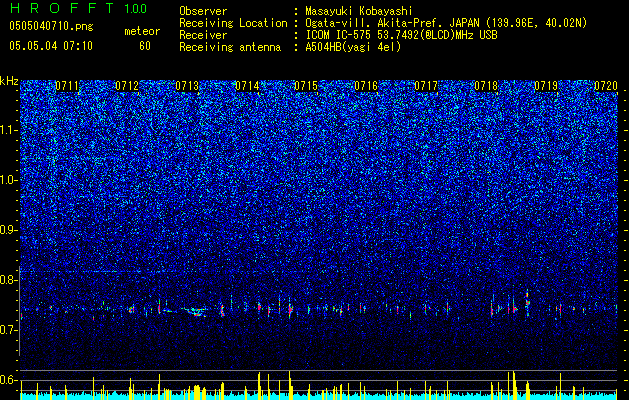Click the 0716 time marker
629x400 pixels.
(x=366, y=86)
